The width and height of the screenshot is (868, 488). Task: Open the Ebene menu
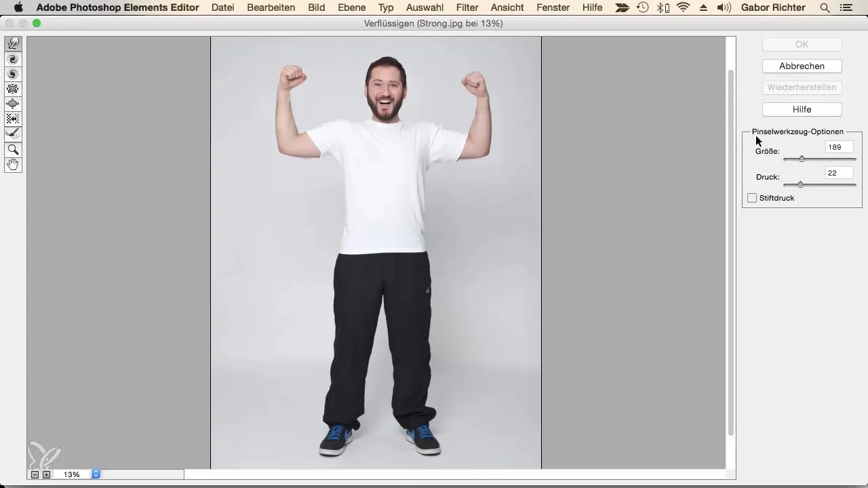tap(351, 7)
